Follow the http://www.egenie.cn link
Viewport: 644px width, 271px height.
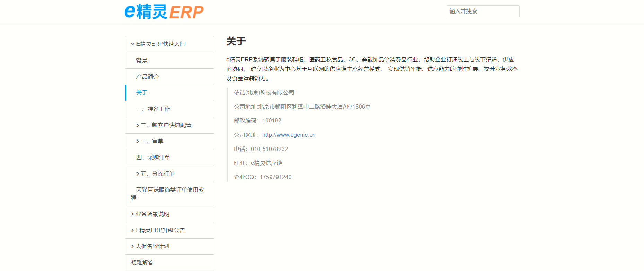click(289, 135)
